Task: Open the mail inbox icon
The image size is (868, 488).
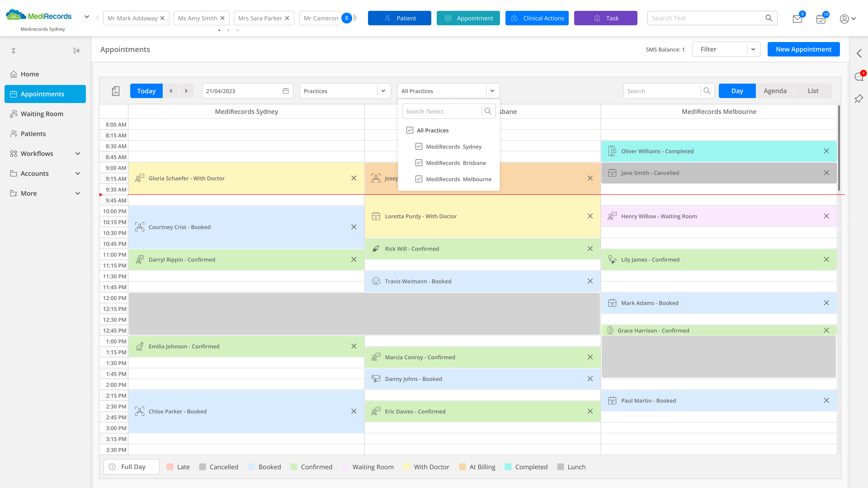Action: 797,19
